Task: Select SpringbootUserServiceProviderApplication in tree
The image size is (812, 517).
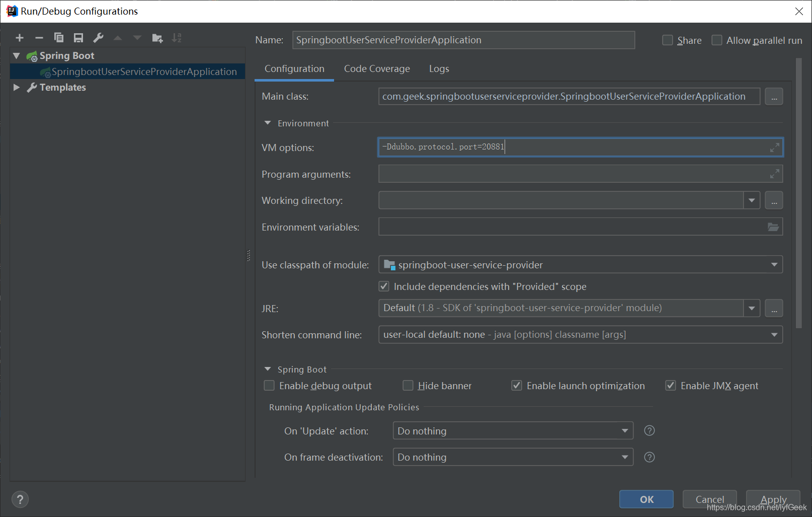Action: coord(128,71)
